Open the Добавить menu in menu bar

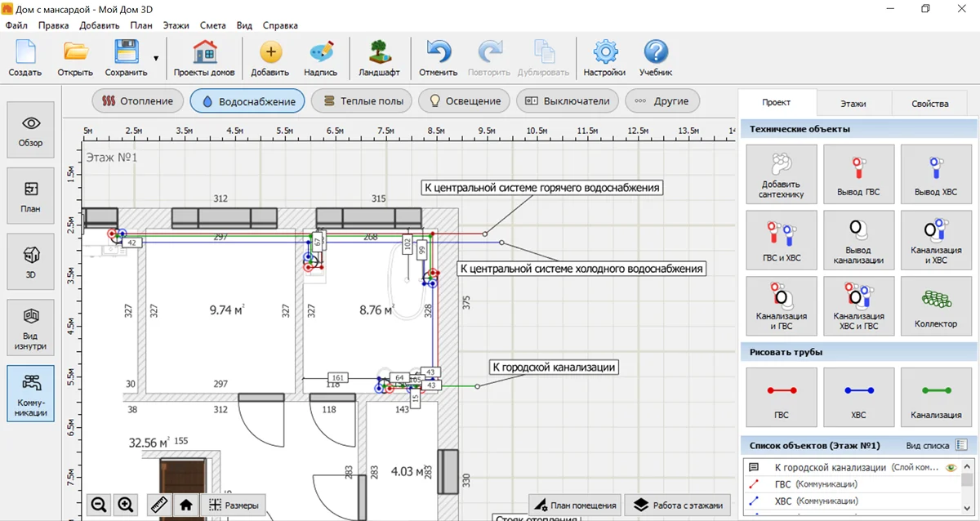[100, 25]
